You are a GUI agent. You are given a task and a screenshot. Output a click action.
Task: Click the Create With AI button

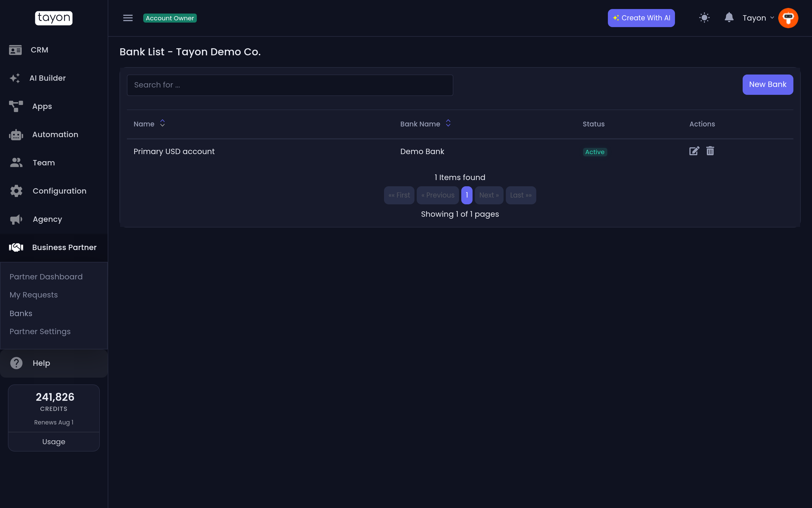641,18
